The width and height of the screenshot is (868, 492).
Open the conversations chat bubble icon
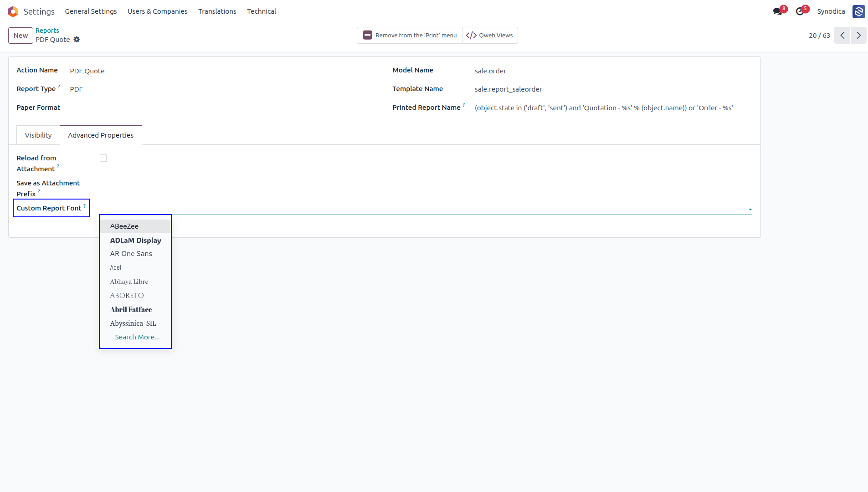click(x=778, y=11)
